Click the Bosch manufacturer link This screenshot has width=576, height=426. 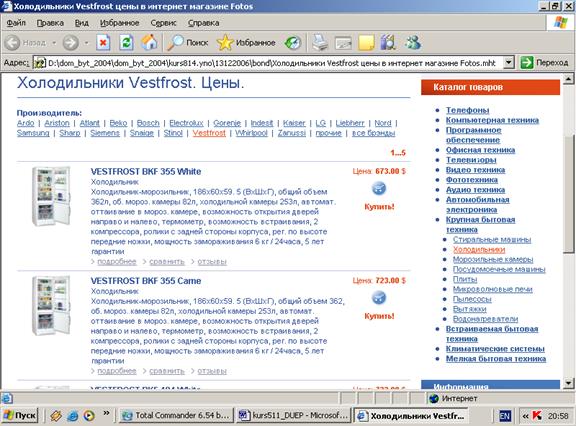pos(148,123)
